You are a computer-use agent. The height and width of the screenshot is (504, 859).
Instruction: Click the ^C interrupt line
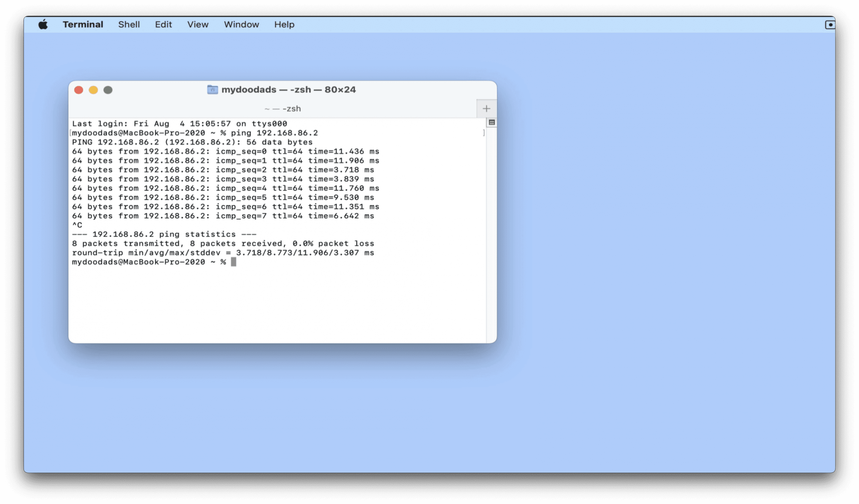coord(77,225)
